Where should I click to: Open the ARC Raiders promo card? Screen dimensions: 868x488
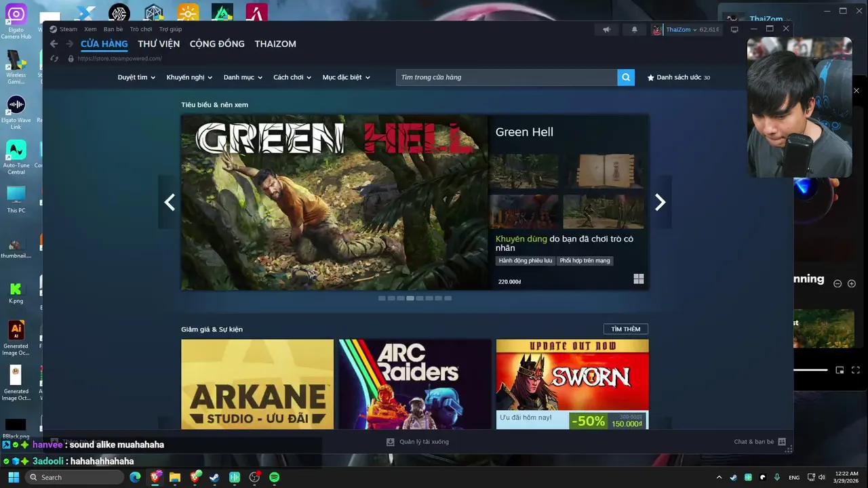[415, 384]
